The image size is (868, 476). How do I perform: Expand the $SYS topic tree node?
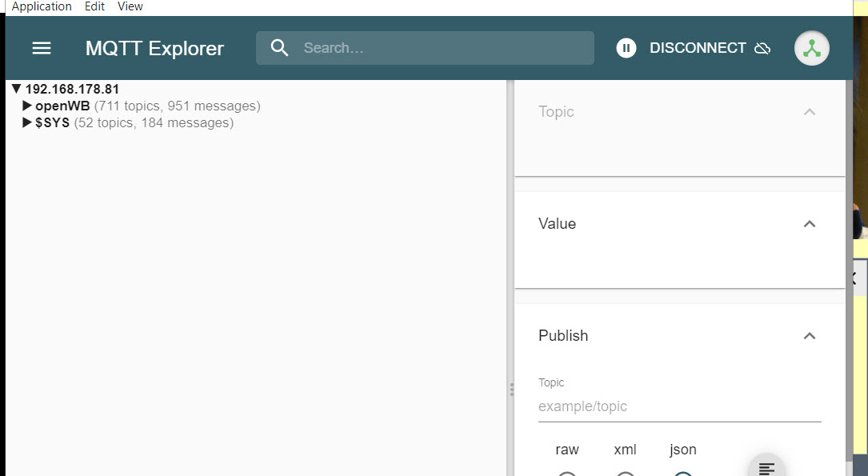point(27,123)
